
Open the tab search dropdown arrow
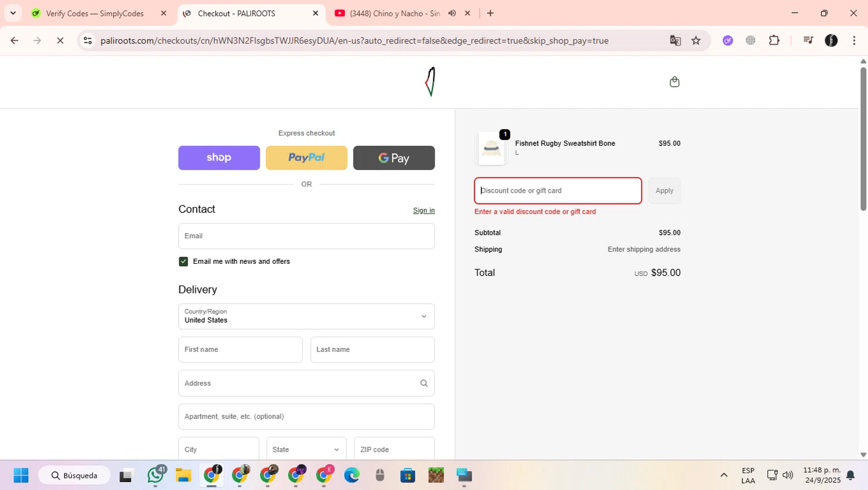(13, 13)
